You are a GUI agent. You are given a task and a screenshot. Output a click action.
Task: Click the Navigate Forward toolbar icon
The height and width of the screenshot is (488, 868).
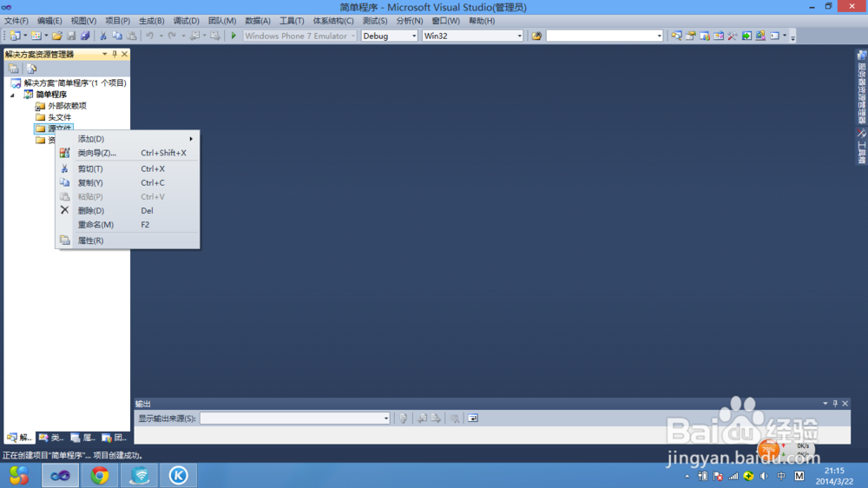pyautogui.click(x=214, y=36)
